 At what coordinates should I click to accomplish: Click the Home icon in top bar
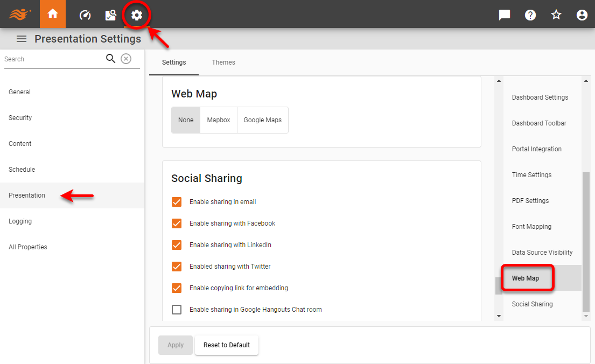(x=52, y=15)
